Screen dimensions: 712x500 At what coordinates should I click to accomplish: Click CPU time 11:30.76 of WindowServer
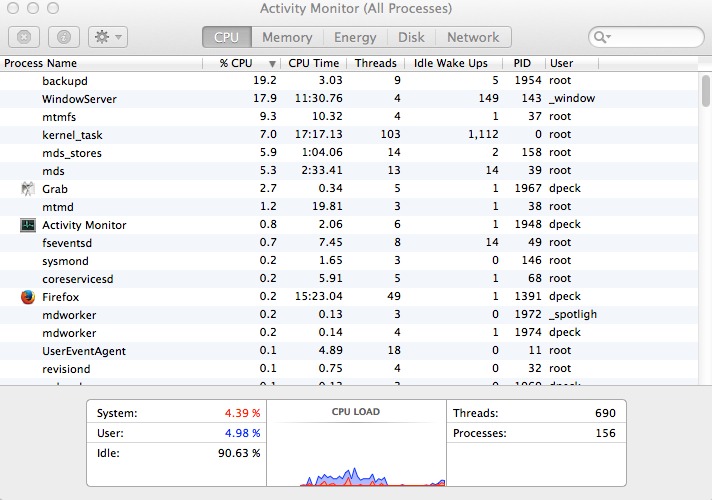pyautogui.click(x=319, y=98)
